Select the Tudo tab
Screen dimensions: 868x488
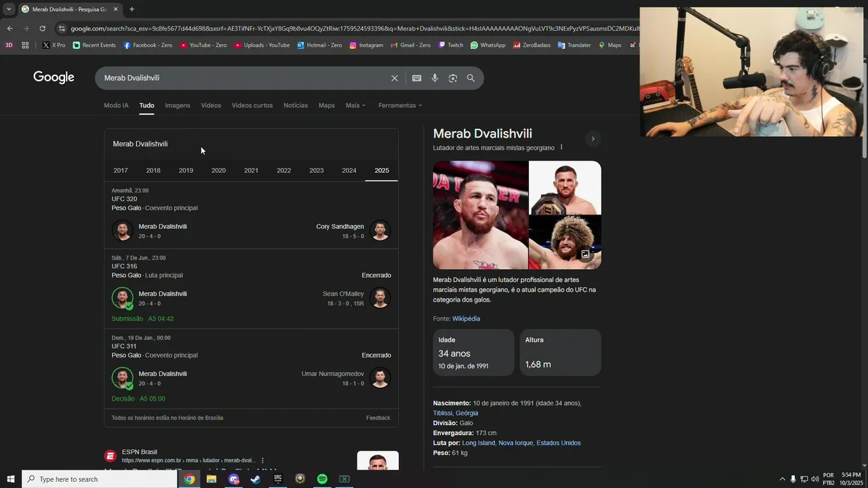146,106
